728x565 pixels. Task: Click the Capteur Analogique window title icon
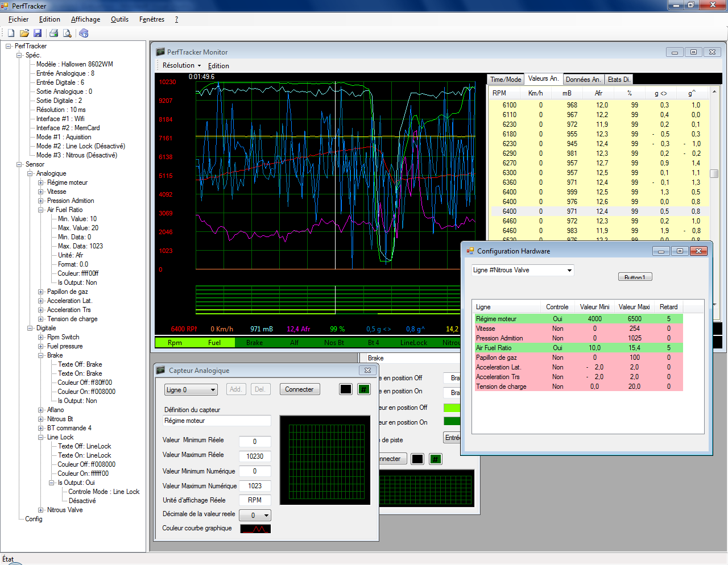(x=161, y=370)
